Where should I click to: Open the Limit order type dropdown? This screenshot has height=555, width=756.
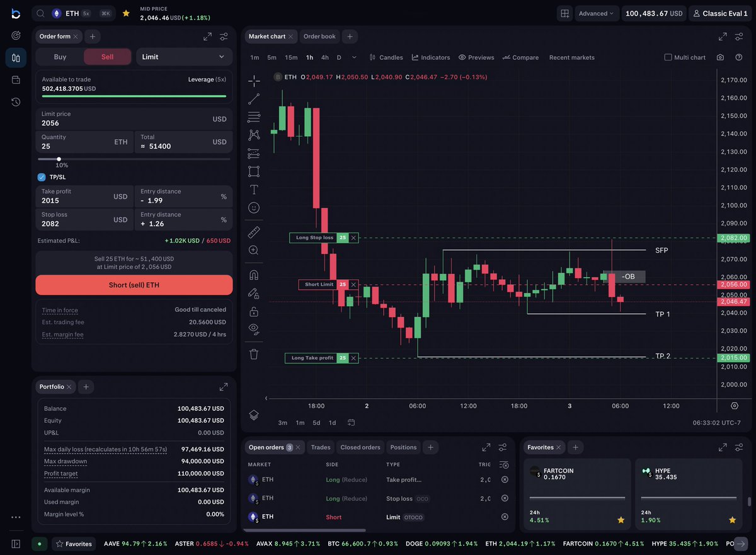[x=184, y=57]
